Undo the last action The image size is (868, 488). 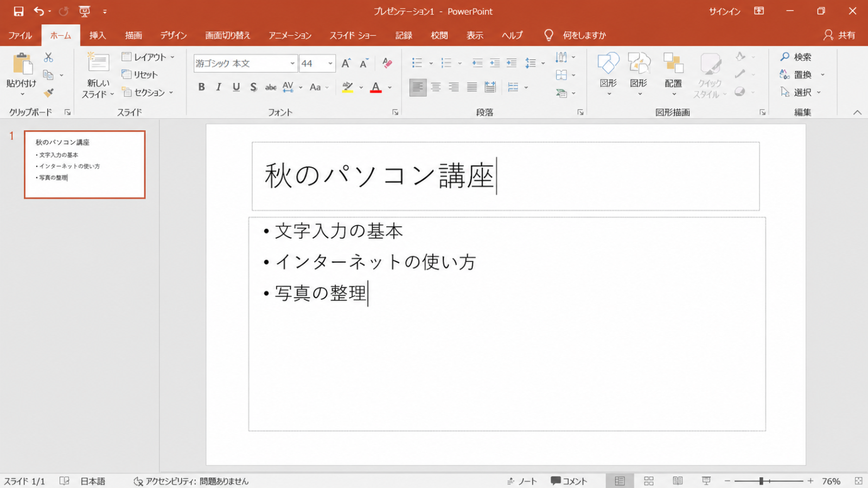click(x=39, y=11)
